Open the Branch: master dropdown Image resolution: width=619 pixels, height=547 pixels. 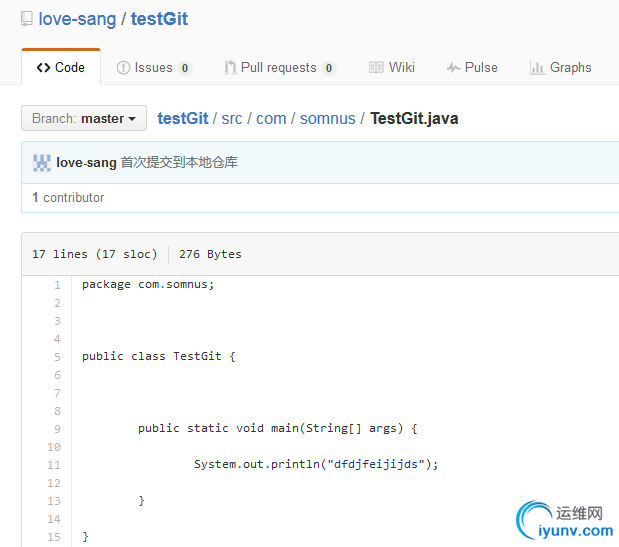84,118
